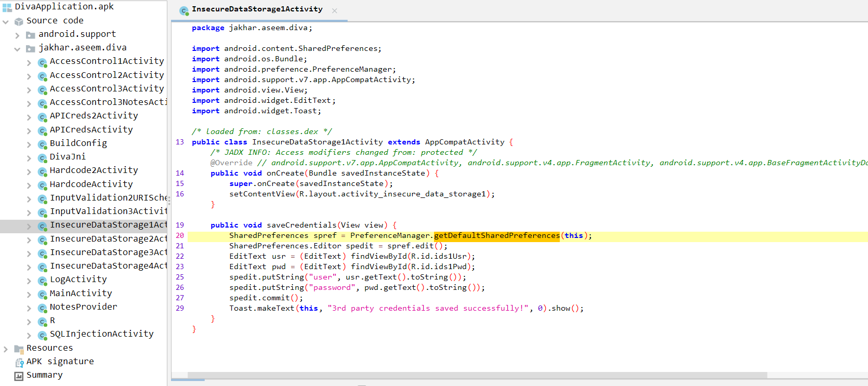Click the Resources folder icon

point(19,349)
